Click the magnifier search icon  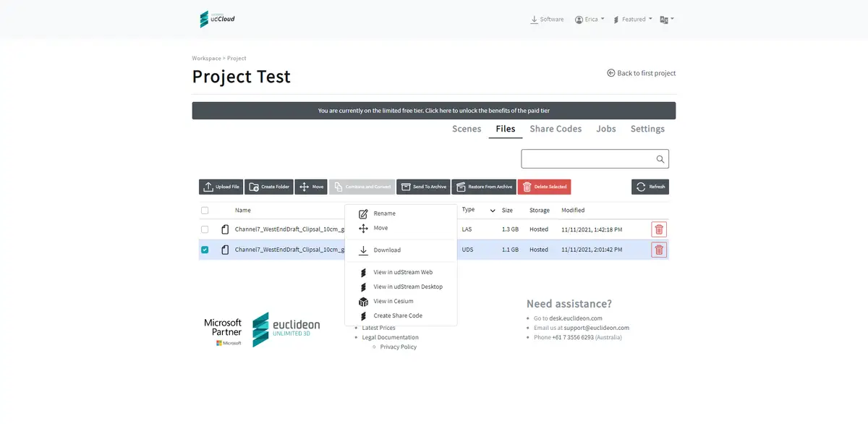pos(660,159)
